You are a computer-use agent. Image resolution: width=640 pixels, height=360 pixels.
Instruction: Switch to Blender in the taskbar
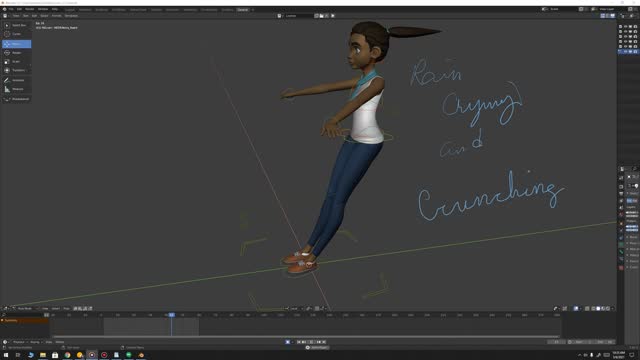pos(141,355)
